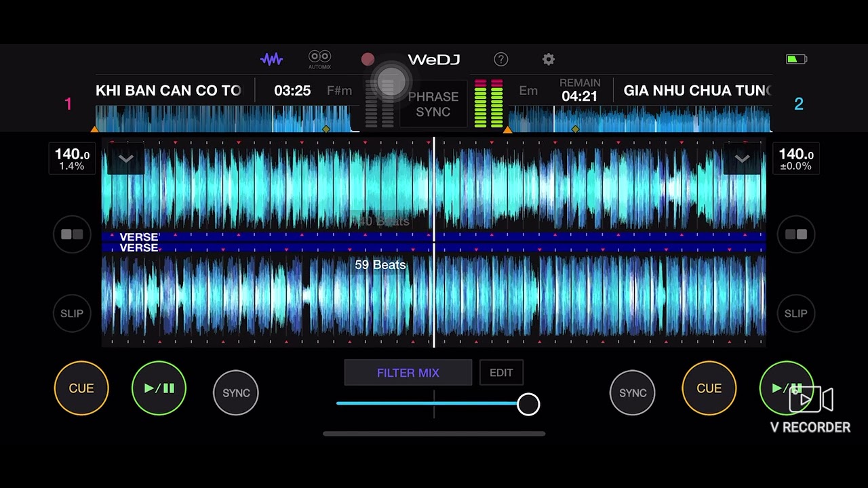Viewport: 868px width, 488px height.
Task: Tap the top VERSE phrase label
Action: coord(139,237)
